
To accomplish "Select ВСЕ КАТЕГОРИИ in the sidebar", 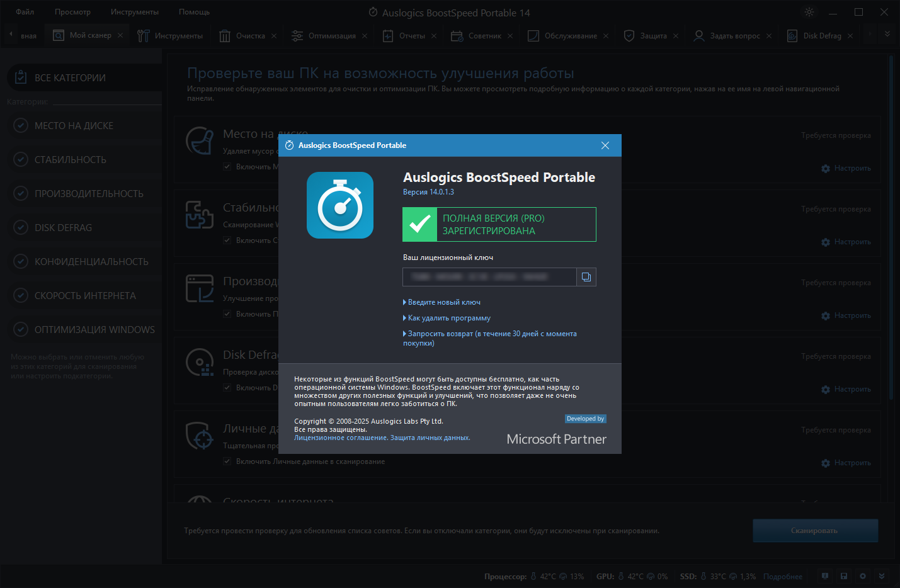I will [84, 77].
